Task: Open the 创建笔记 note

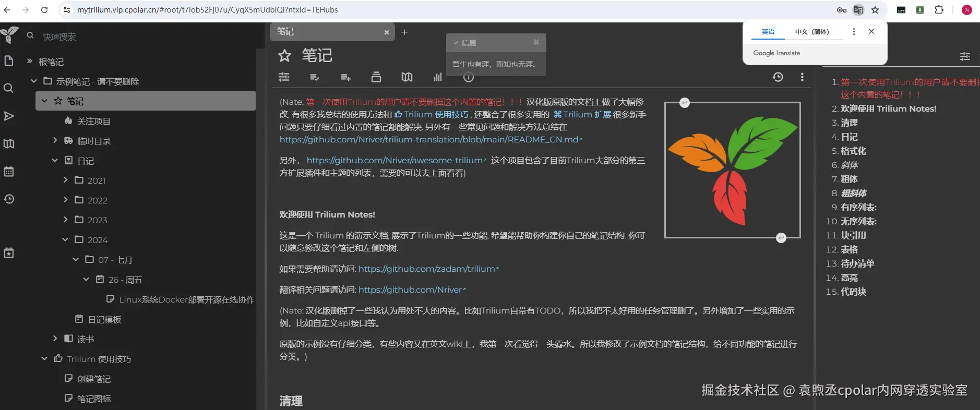Action: [x=94, y=379]
